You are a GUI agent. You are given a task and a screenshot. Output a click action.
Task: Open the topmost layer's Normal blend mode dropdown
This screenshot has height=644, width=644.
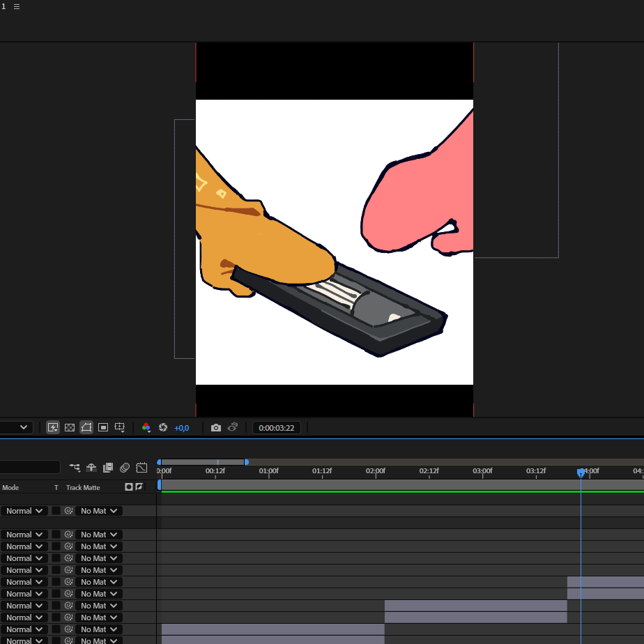click(24, 511)
